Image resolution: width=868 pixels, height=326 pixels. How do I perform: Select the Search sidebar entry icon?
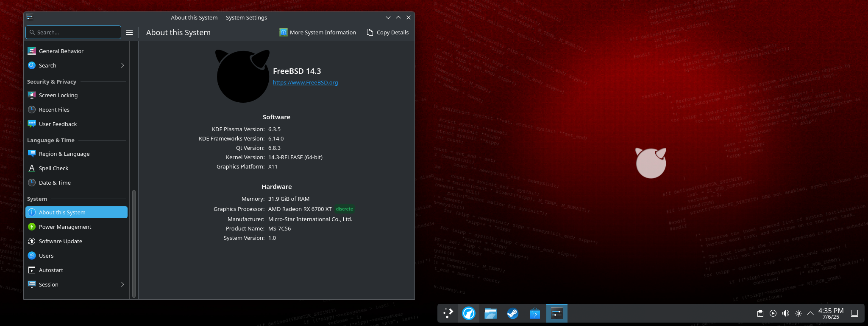point(32,65)
